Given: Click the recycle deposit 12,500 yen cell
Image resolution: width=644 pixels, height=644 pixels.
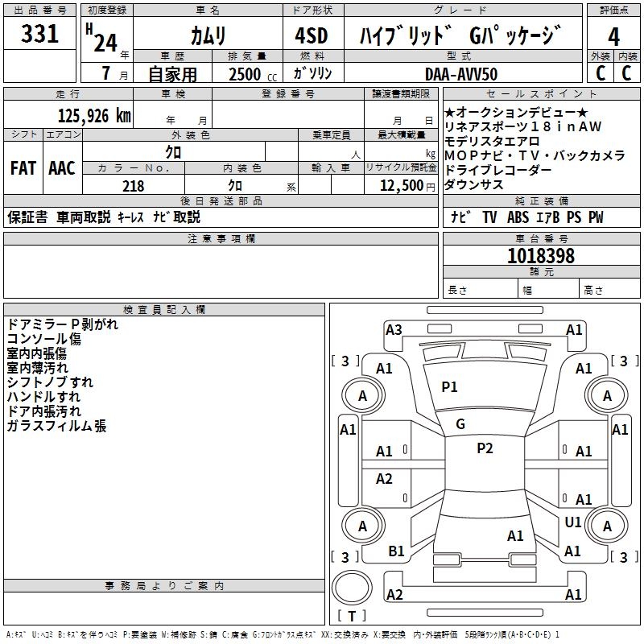Looking at the screenshot, I should coord(401,185).
